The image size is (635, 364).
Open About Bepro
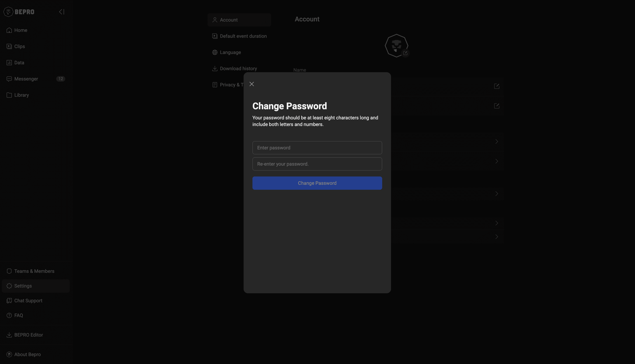tap(27, 354)
